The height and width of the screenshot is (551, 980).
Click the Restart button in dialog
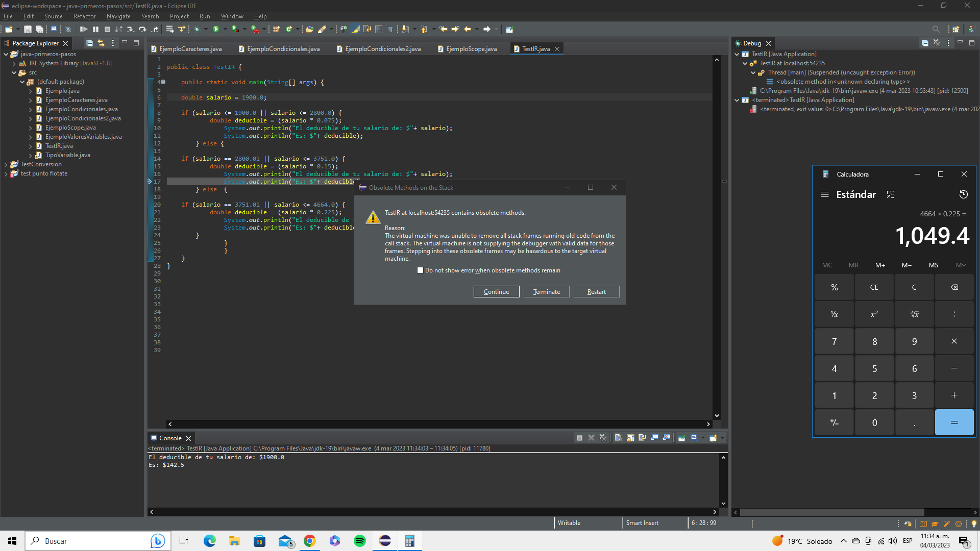click(x=596, y=292)
